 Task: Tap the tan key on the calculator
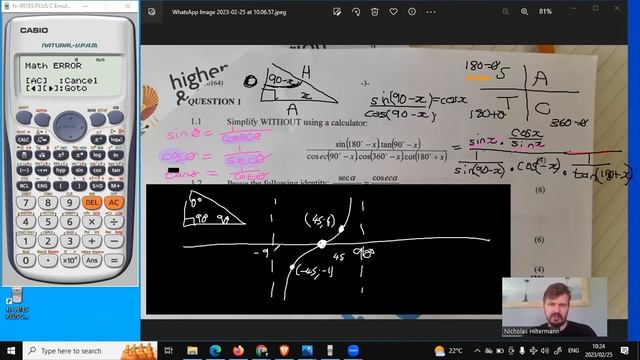point(116,170)
